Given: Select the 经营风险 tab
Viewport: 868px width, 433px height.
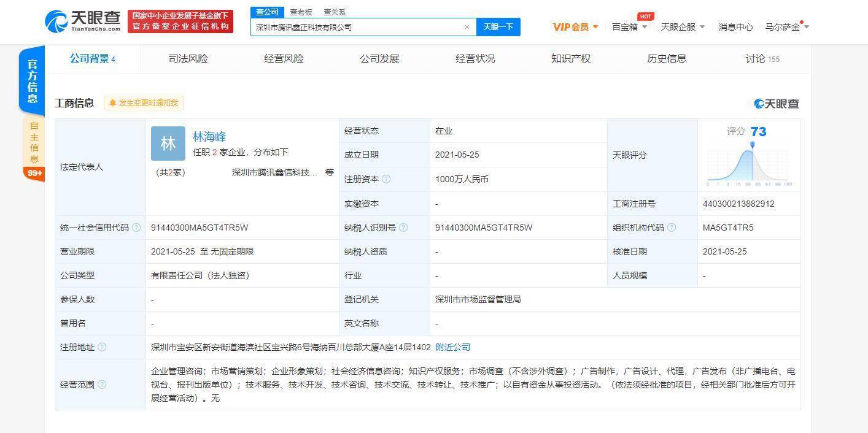Looking at the screenshot, I should coord(284,59).
